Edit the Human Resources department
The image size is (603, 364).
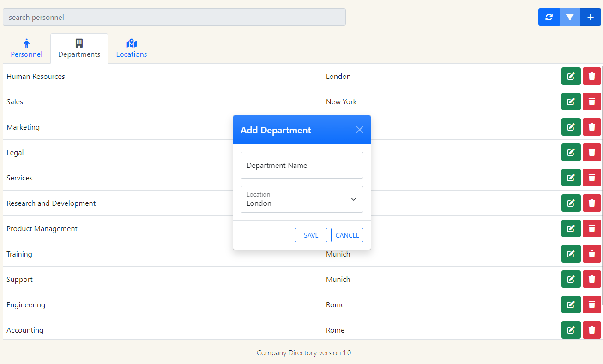[571, 76]
